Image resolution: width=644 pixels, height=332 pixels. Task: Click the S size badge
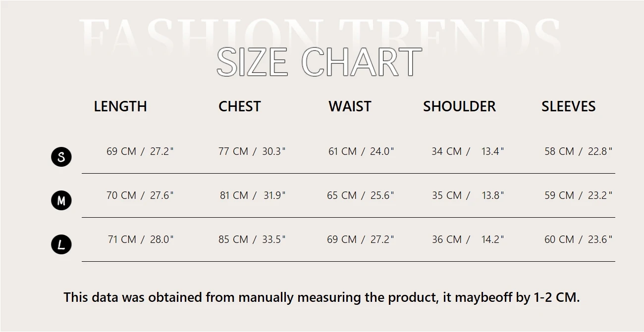pos(61,157)
